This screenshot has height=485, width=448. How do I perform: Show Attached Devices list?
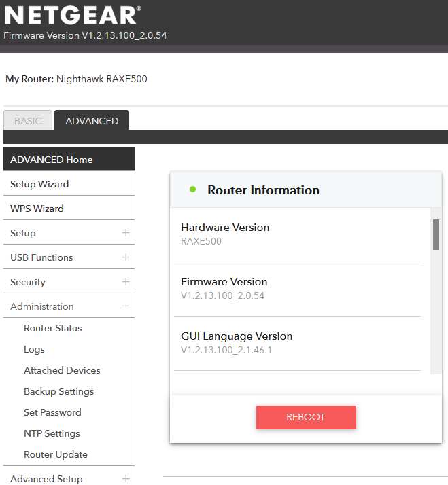[62, 370]
